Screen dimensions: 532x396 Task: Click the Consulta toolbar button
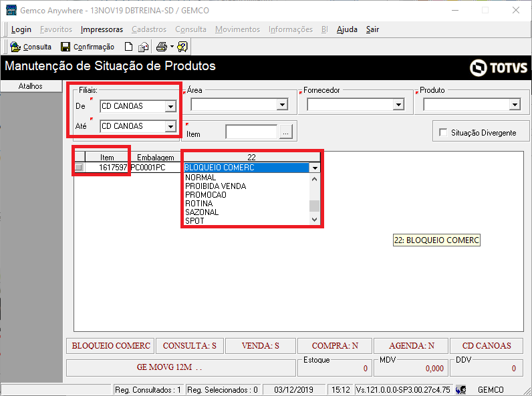(x=31, y=47)
